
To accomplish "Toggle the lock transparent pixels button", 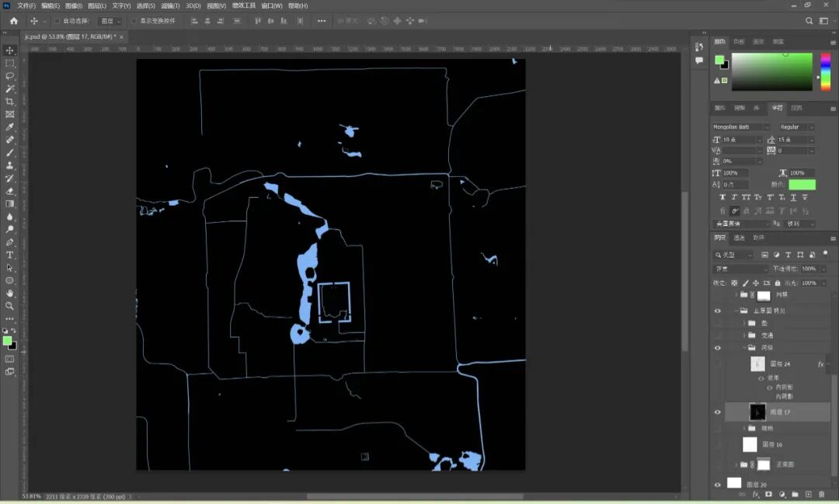I will click(x=734, y=283).
